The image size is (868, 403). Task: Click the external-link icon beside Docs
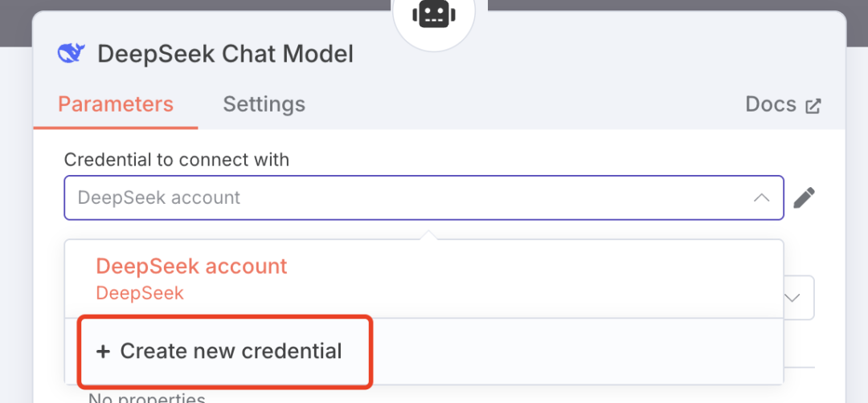[813, 106]
